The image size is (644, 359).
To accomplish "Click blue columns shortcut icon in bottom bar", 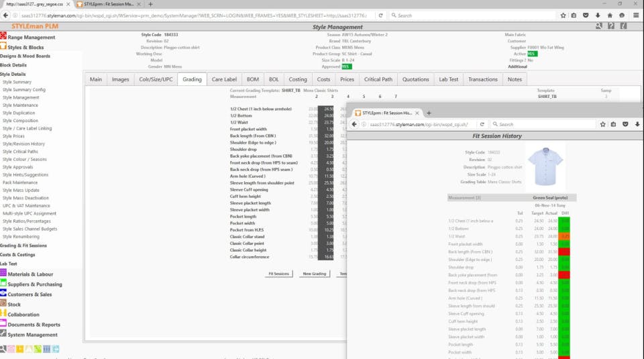I will coord(46,349).
